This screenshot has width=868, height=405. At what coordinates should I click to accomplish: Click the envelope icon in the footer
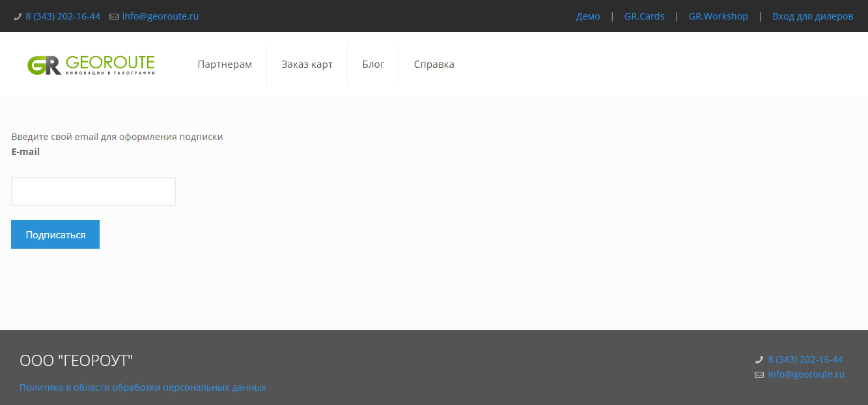[x=759, y=375]
